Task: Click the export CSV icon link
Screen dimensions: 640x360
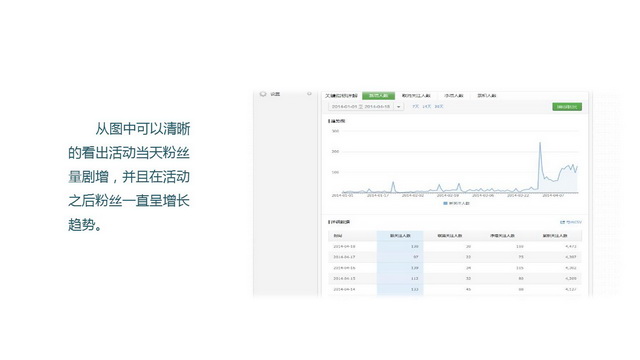Action: (x=571, y=222)
